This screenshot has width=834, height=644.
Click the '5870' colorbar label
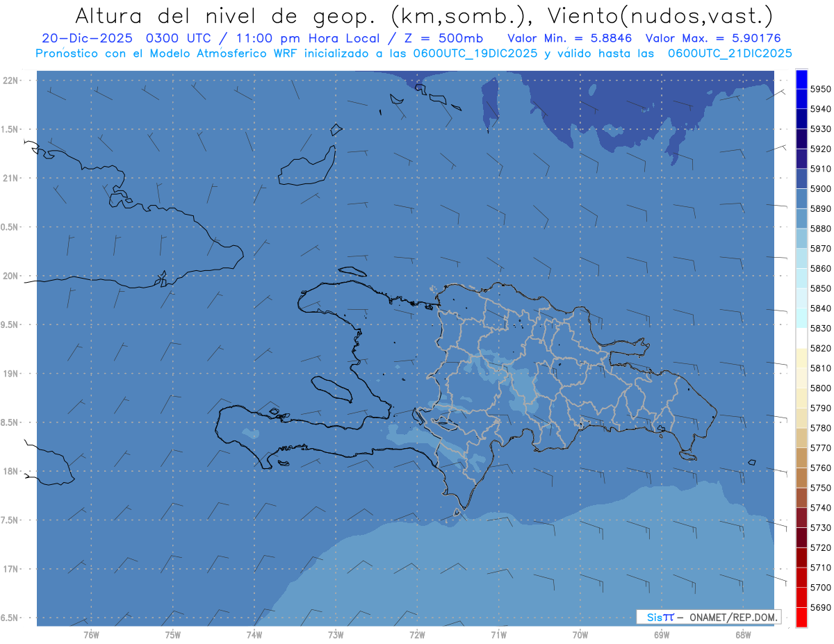pos(821,248)
